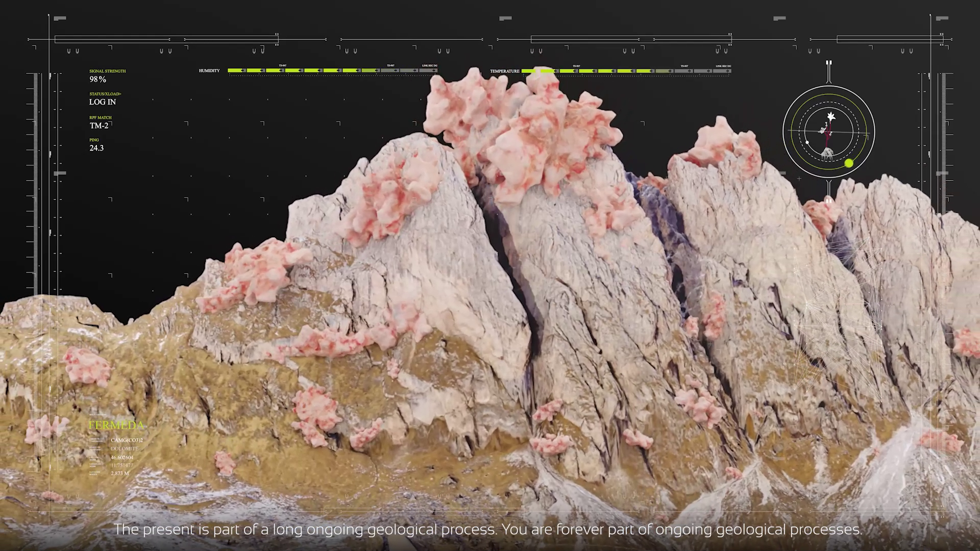Screen dimensions: 980x551
Task: Click the connector marker above the circular dial
Action: click(x=829, y=63)
